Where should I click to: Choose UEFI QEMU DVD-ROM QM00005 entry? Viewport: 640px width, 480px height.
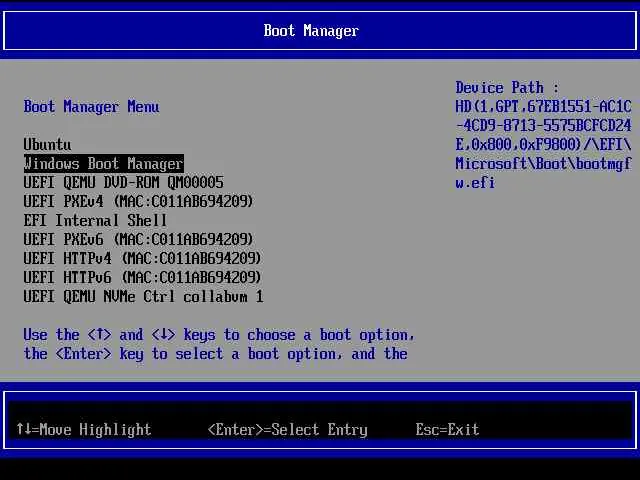click(124, 182)
